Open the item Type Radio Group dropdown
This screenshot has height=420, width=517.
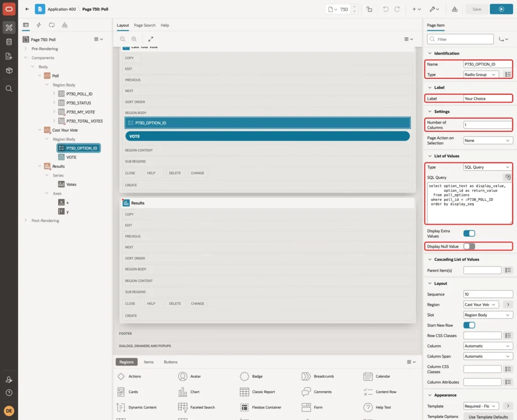[x=481, y=75]
